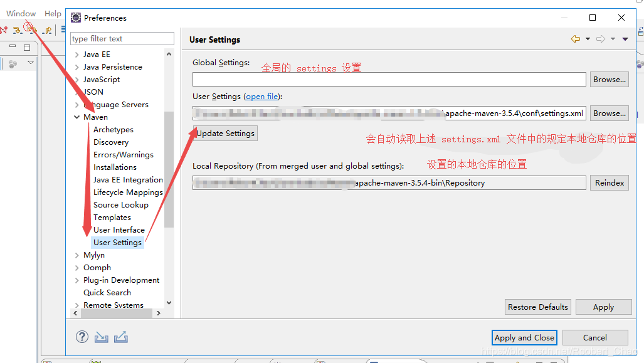644x363 pixels.
Task: Close the Preferences dialog
Action: 621,18
